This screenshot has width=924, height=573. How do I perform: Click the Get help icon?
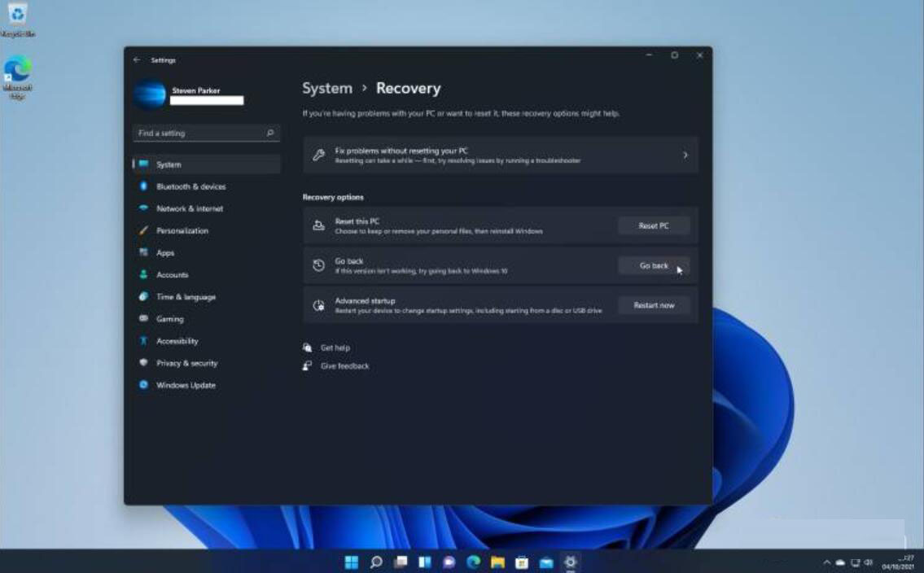[x=307, y=348]
